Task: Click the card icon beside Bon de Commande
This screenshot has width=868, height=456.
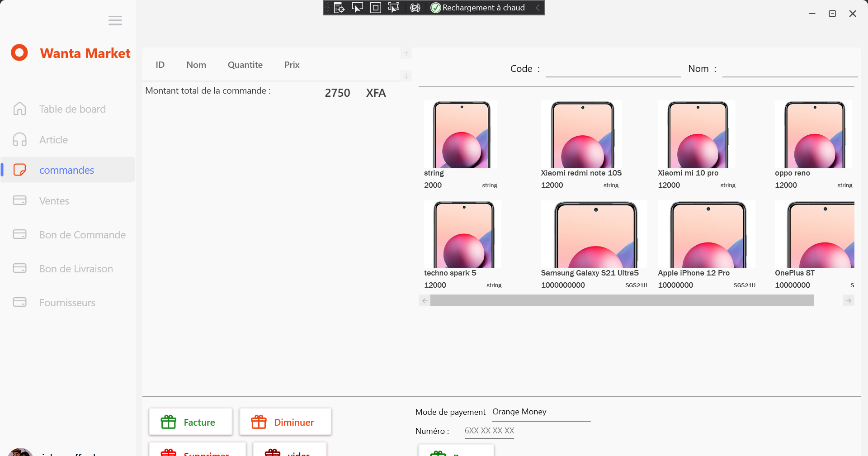Action: pos(19,234)
